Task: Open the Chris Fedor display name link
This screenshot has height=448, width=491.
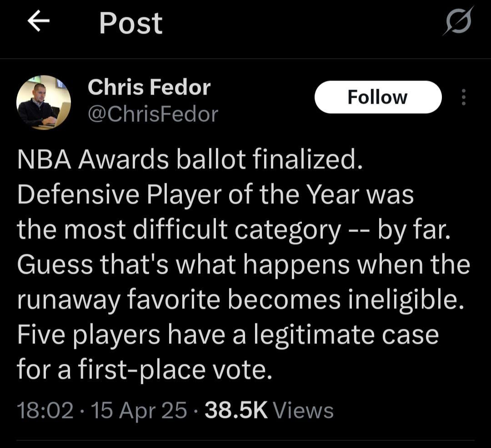Action: tap(149, 87)
